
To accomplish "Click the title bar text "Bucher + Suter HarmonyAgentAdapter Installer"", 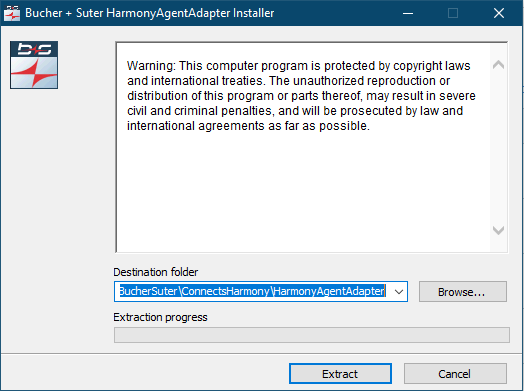I will 150,13.
